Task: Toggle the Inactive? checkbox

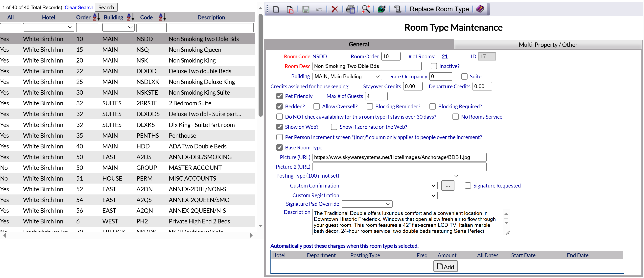Action: (434, 66)
